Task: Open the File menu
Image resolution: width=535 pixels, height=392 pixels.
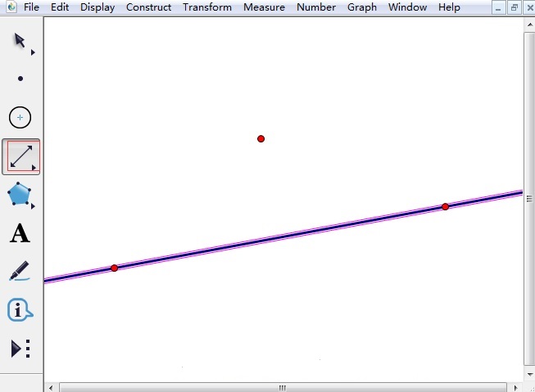Action: (31, 7)
